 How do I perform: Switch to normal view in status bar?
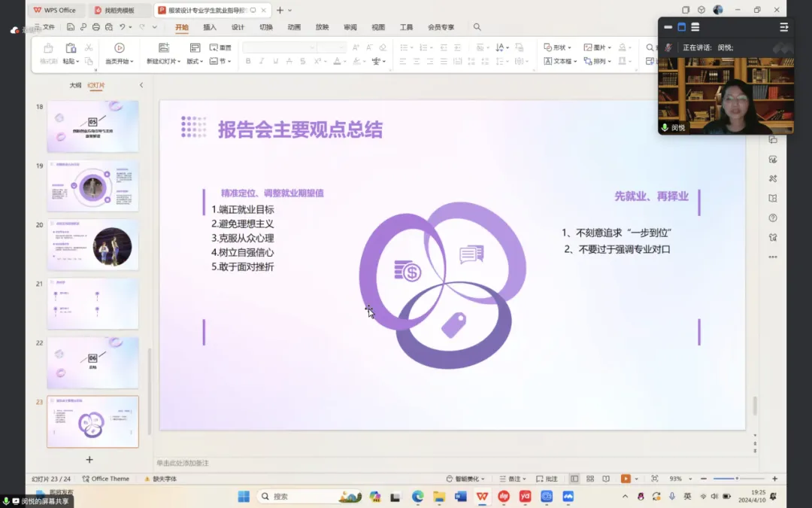[x=574, y=479]
